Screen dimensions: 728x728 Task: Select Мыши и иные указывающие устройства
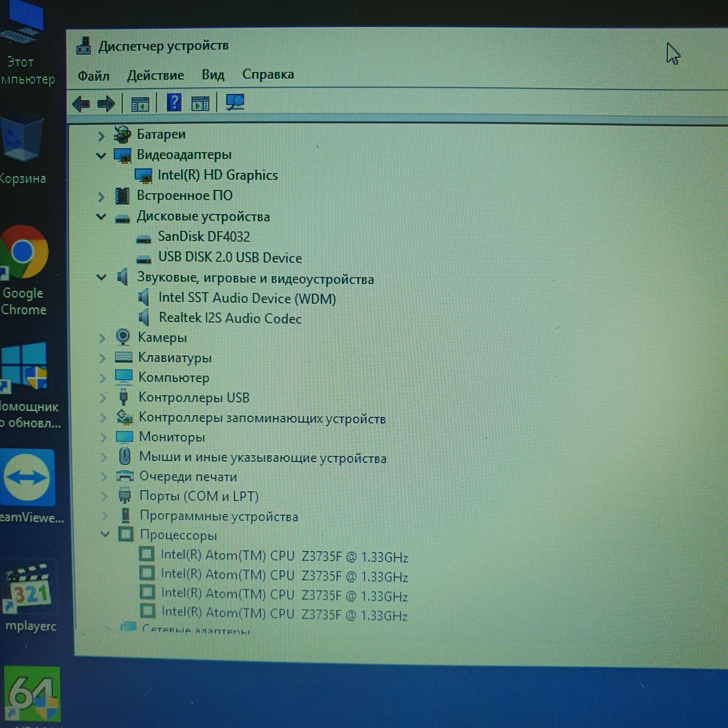263,458
